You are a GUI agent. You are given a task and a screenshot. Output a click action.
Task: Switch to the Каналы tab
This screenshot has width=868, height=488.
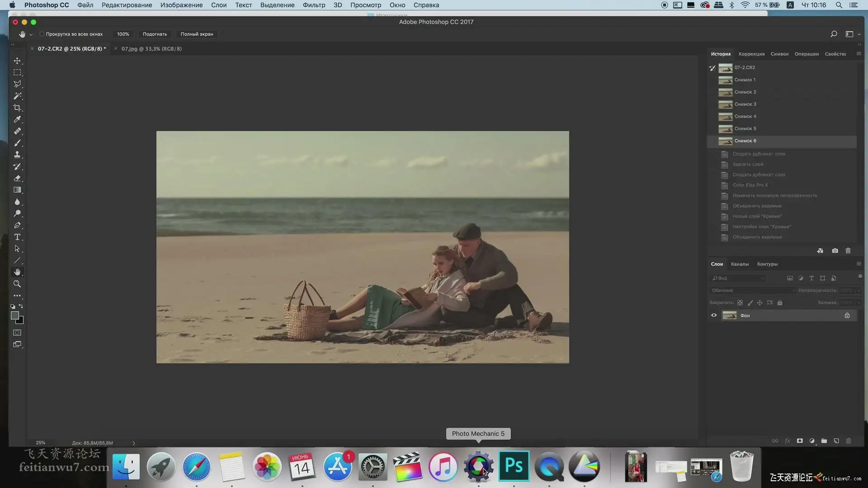pos(740,264)
